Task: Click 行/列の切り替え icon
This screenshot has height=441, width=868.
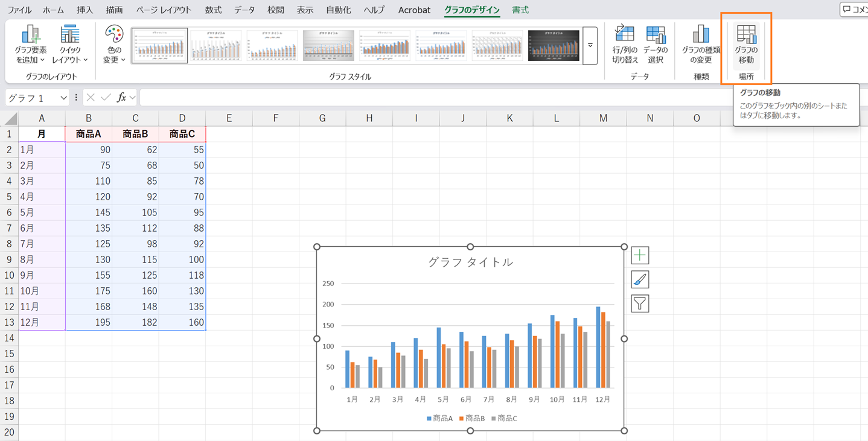Action: [625, 45]
